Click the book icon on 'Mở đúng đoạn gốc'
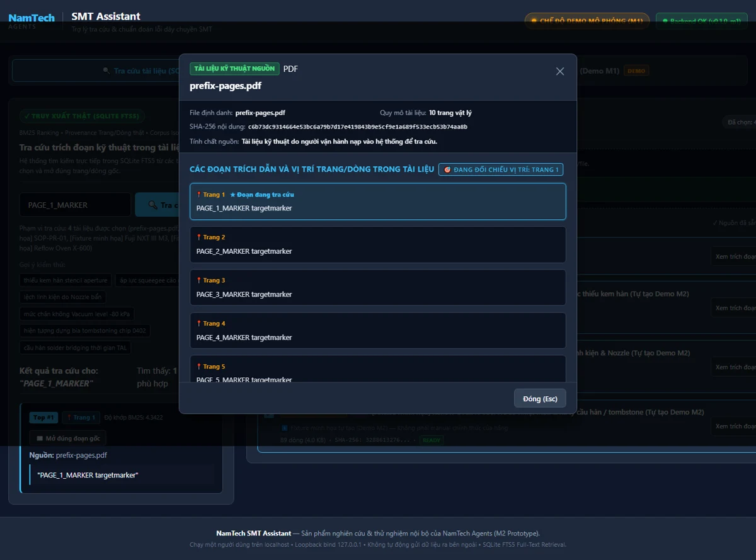This screenshot has width=756, height=560. [40, 438]
